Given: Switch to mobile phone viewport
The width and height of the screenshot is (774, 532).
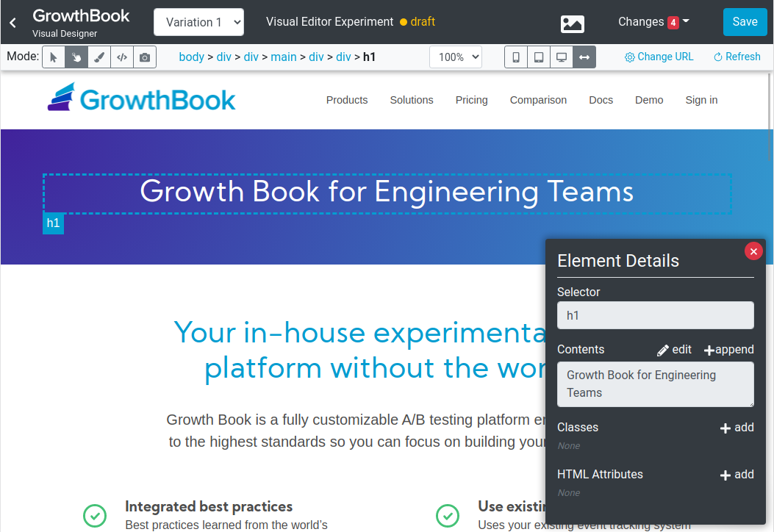Looking at the screenshot, I should [x=516, y=57].
